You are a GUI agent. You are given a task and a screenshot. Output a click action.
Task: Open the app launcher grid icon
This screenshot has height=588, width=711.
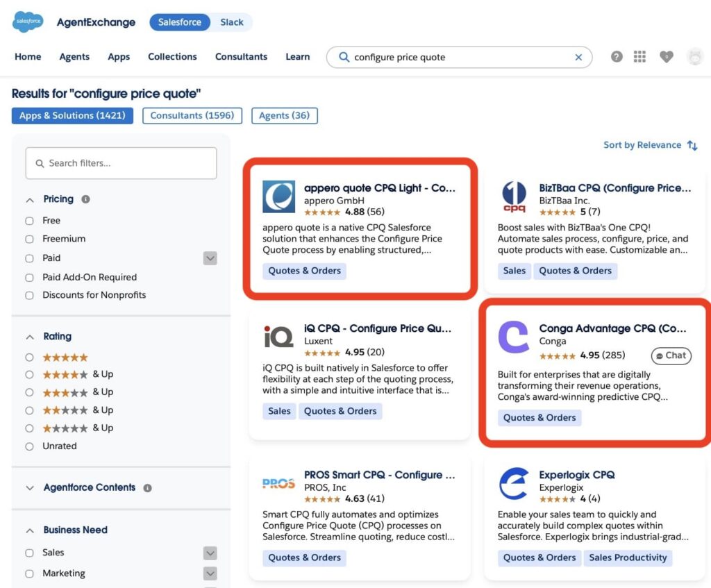tap(639, 57)
